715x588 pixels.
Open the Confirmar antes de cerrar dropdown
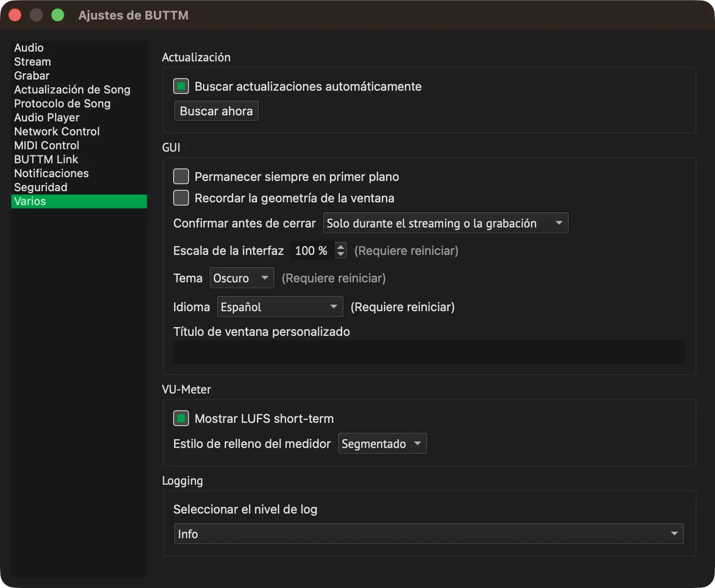point(445,223)
